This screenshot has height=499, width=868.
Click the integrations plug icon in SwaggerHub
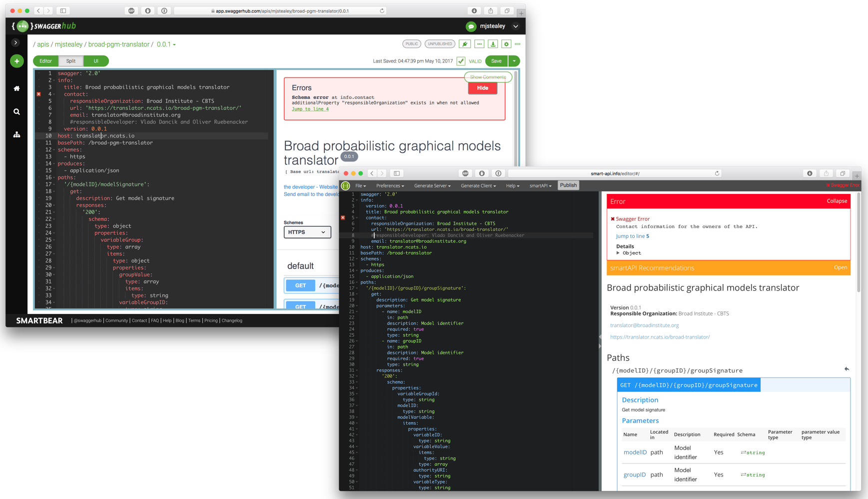click(465, 44)
